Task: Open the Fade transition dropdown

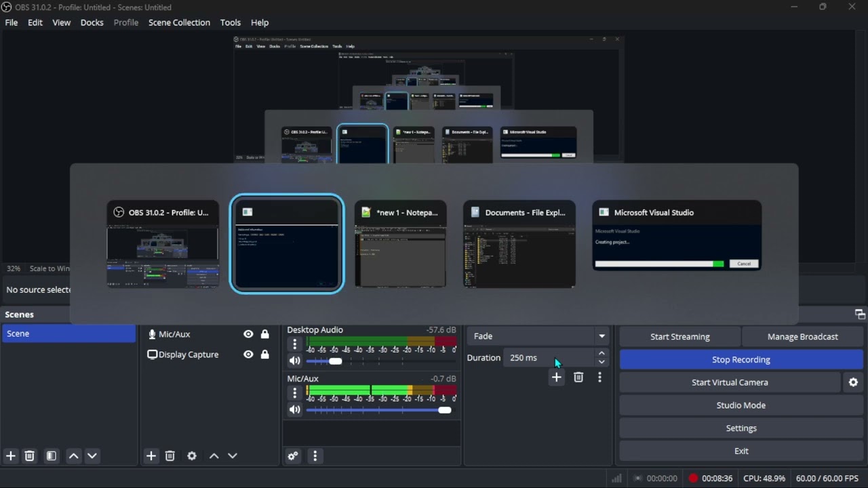Action: 538,336
